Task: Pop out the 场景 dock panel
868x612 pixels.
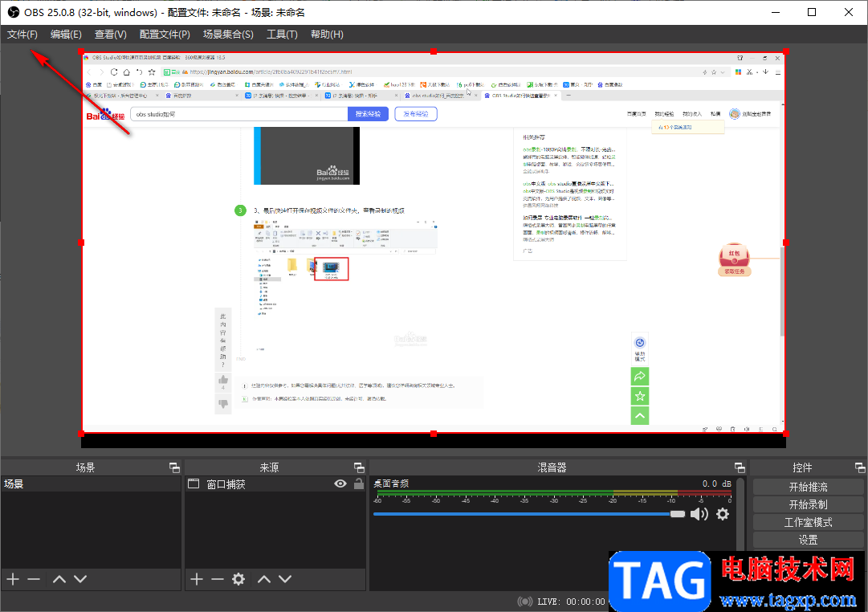Action: click(x=174, y=468)
